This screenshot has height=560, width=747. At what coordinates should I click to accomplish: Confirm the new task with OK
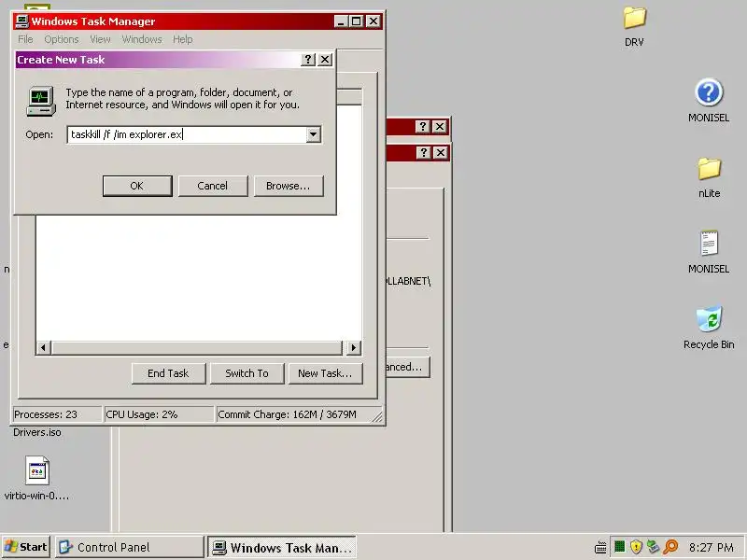click(137, 186)
